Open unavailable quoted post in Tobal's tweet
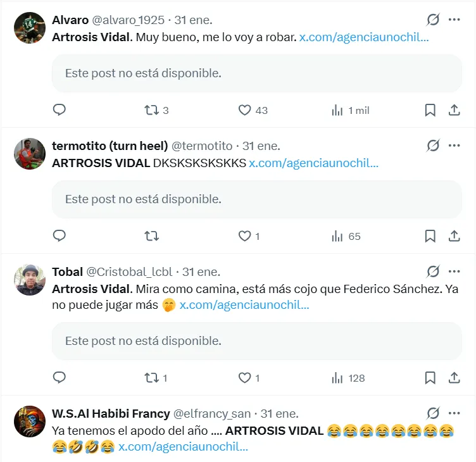476x462 pixels. pos(256,341)
